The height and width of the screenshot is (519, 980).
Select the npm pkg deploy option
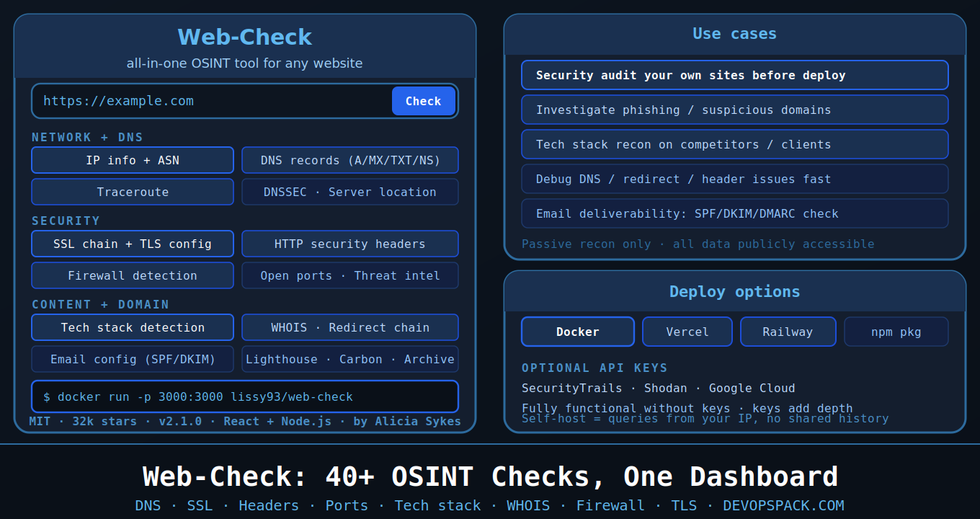click(896, 332)
